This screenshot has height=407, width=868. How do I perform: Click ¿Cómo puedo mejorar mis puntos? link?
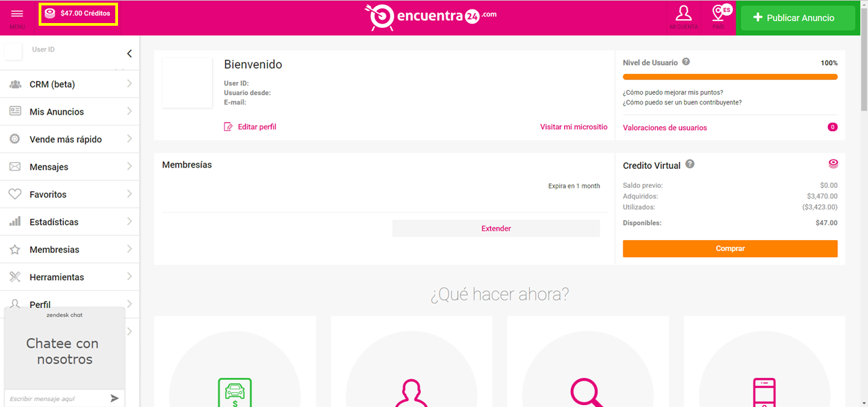pos(673,92)
